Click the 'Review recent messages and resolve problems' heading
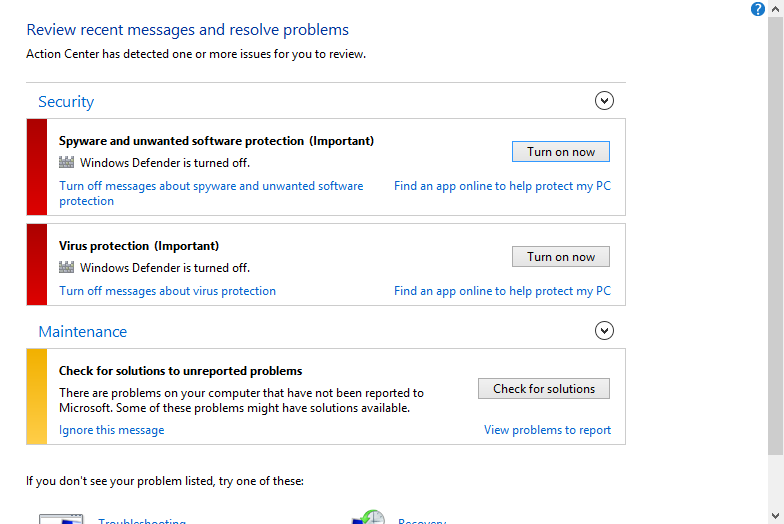 [x=188, y=30]
